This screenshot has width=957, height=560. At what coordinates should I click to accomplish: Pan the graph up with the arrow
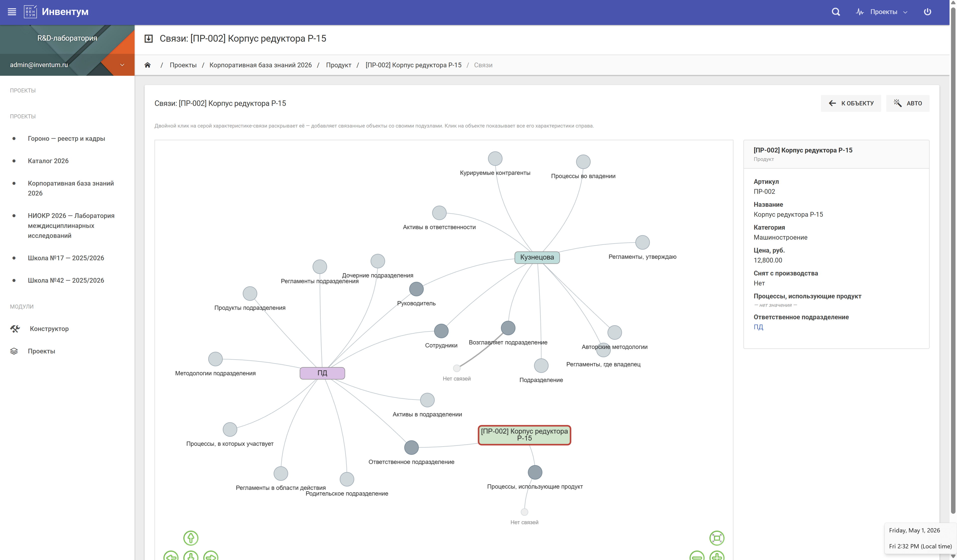[x=191, y=538]
